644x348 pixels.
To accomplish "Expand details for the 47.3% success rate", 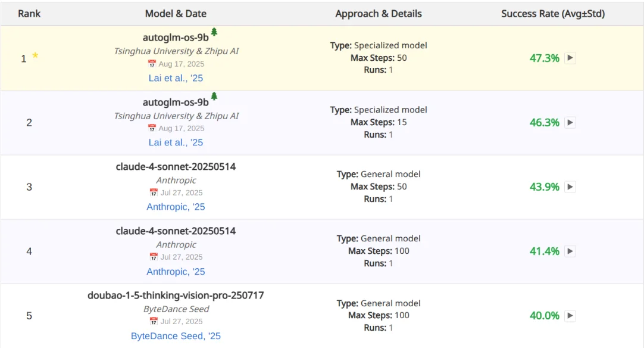I will click(570, 58).
